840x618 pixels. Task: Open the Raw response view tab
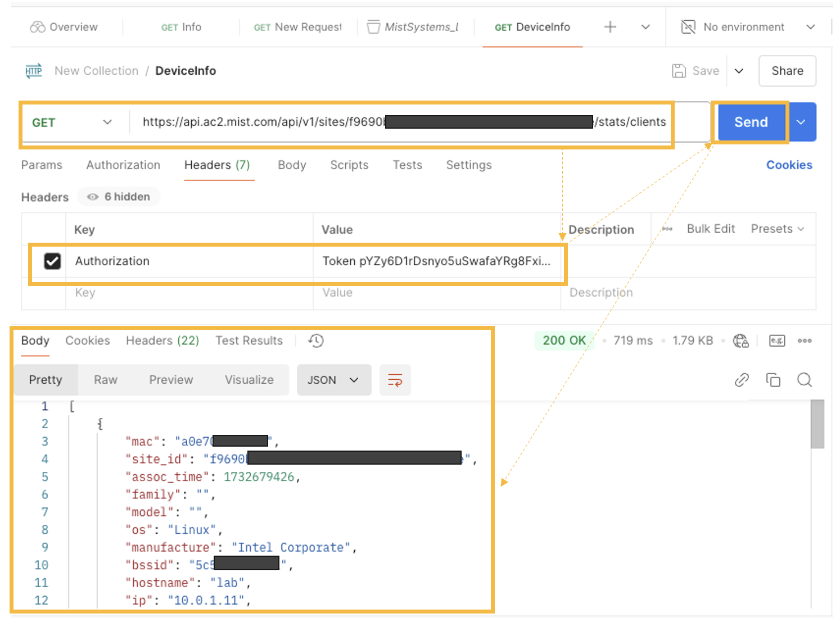point(106,380)
